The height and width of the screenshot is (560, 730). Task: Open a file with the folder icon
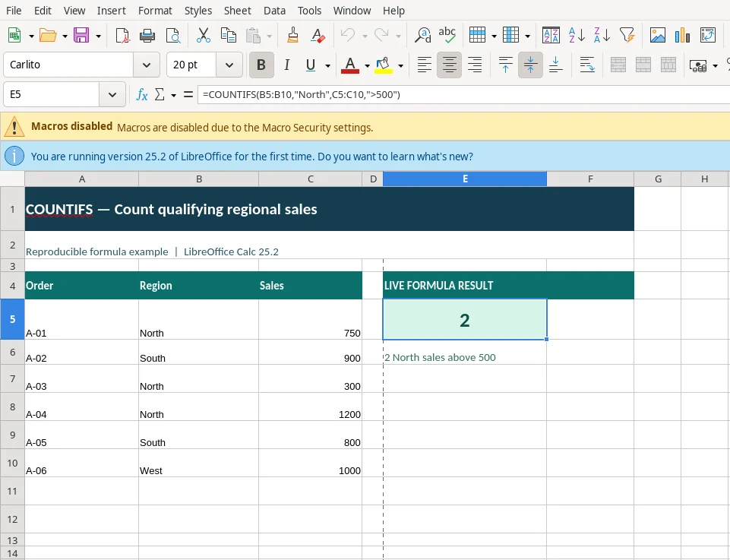pos(48,36)
